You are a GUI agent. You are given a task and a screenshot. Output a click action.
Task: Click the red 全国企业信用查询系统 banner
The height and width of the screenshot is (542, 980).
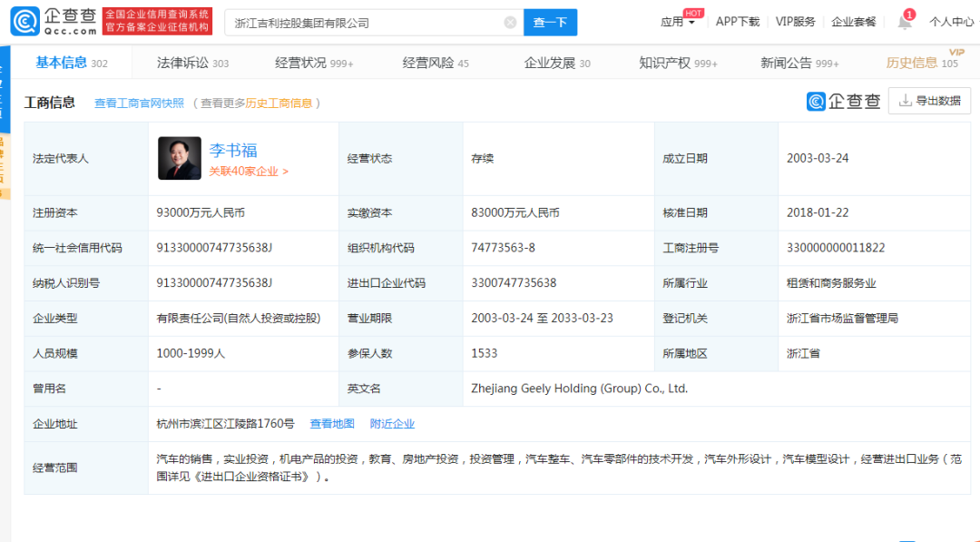[x=157, y=21]
